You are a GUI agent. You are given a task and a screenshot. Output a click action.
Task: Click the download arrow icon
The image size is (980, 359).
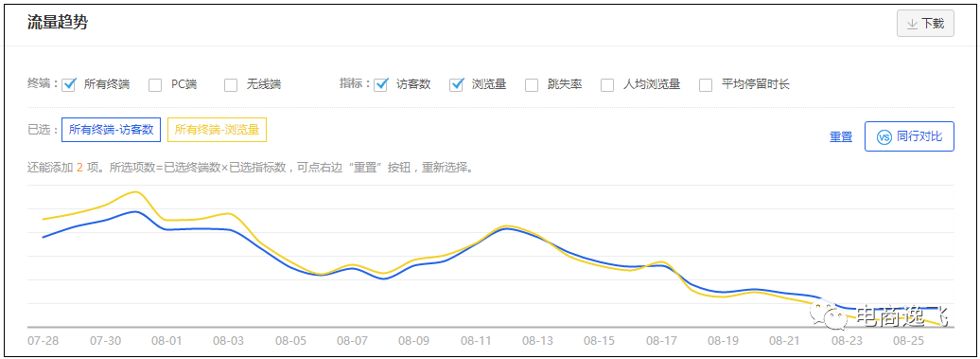[x=912, y=24]
